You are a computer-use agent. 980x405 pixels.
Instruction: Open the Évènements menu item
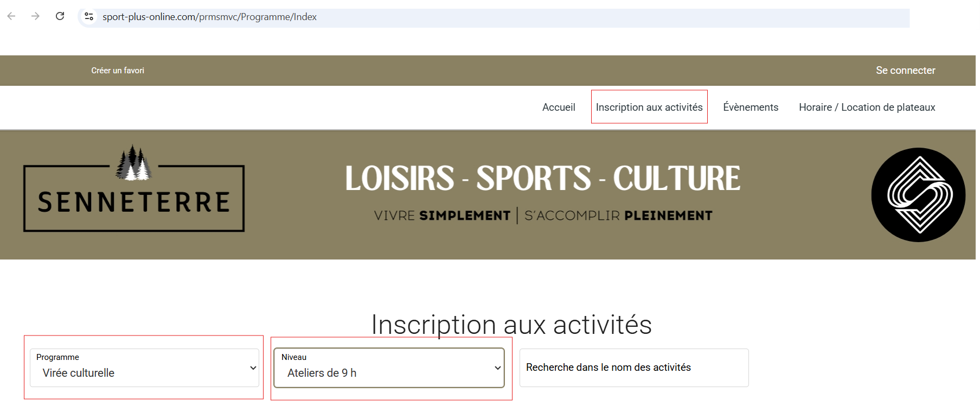click(751, 107)
